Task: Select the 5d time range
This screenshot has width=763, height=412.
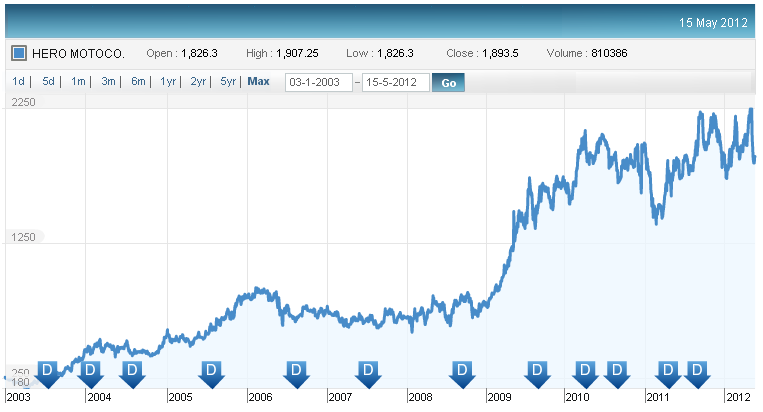Action: click(x=48, y=82)
